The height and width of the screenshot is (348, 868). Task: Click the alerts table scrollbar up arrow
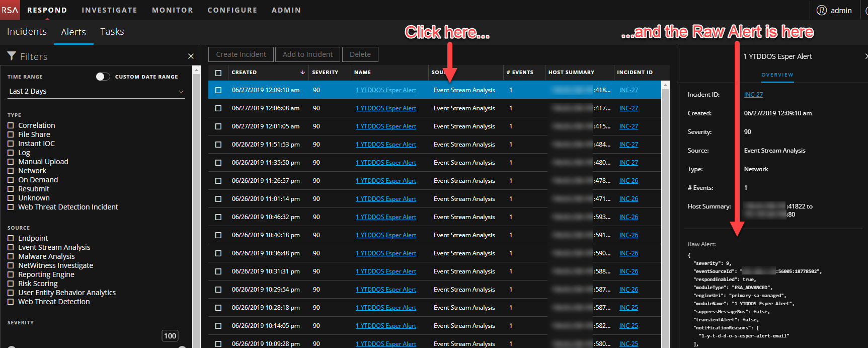(665, 85)
